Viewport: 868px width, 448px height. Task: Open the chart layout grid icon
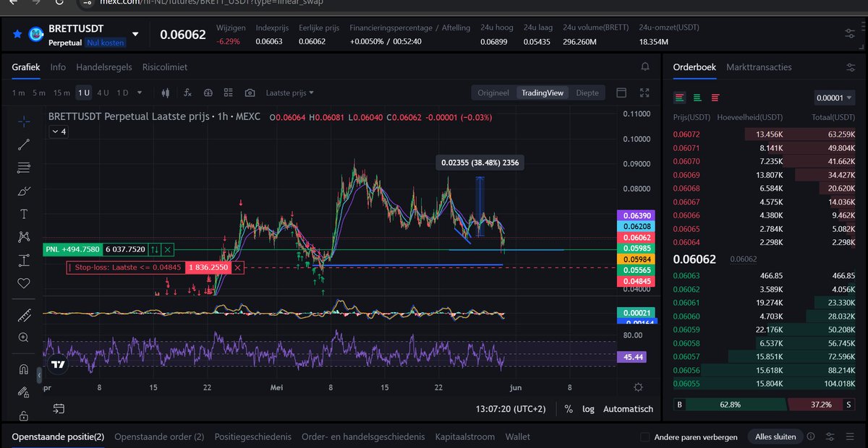click(229, 92)
